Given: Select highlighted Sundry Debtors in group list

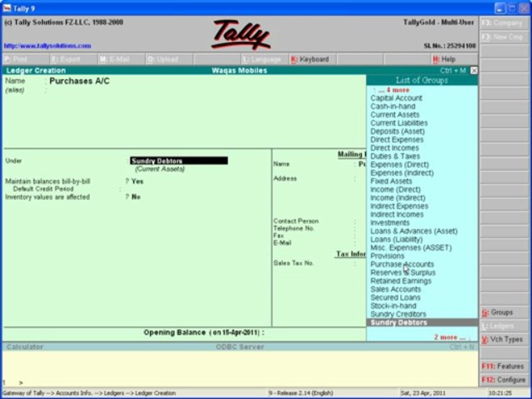Looking at the screenshot, I should click(422, 323).
